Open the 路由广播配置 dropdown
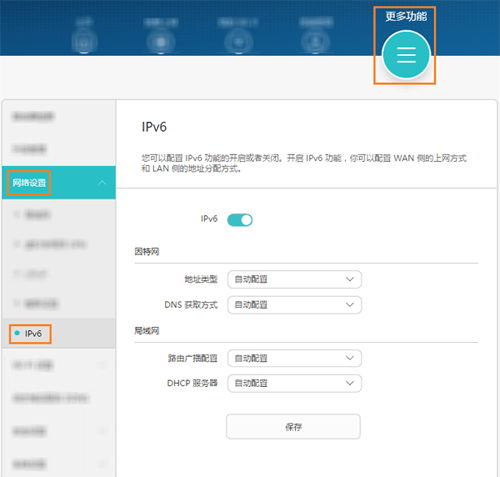This screenshot has height=477, width=500. coord(294,358)
